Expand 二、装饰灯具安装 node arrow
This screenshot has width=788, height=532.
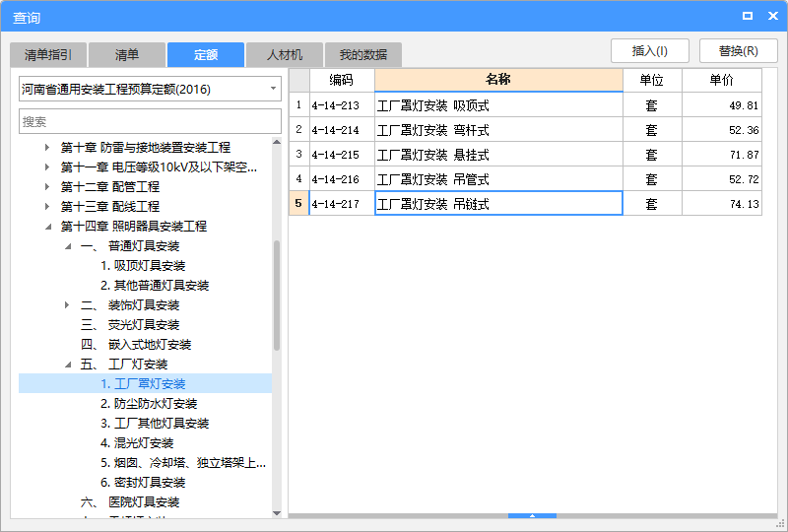pos(67,304)
